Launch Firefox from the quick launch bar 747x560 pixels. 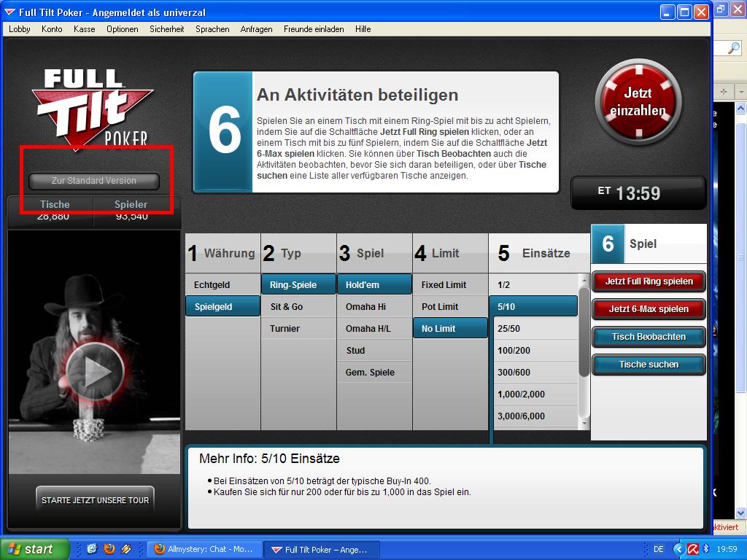tap(109, 549)
